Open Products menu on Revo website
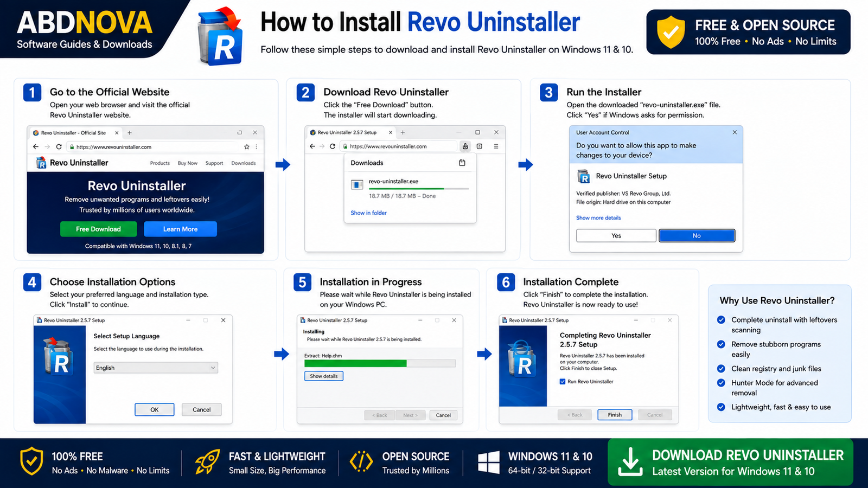Screen dimensions: 868x488 pyautogui.click(x=160, y=163)
